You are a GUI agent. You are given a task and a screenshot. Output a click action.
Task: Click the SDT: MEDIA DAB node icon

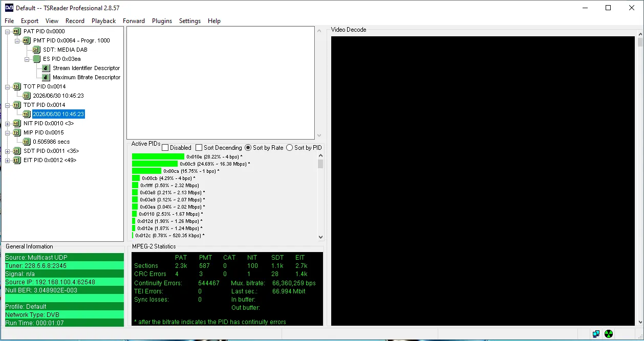(x=36, y=50)
